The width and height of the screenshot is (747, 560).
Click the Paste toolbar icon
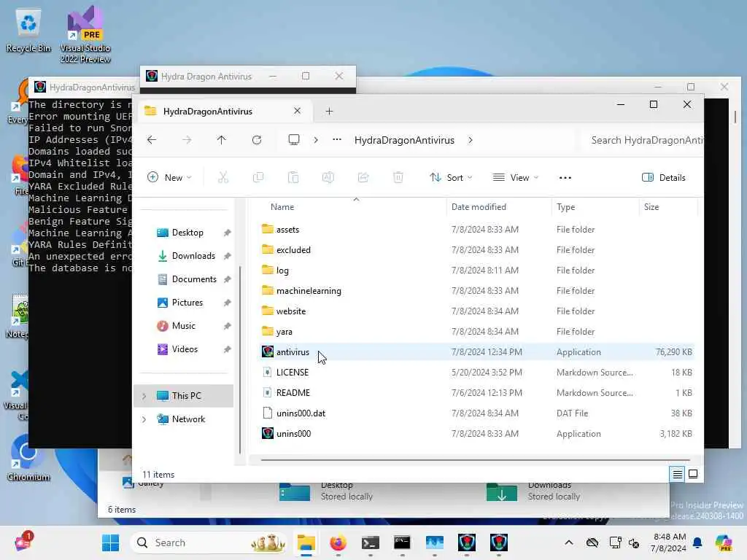(293, 178)
